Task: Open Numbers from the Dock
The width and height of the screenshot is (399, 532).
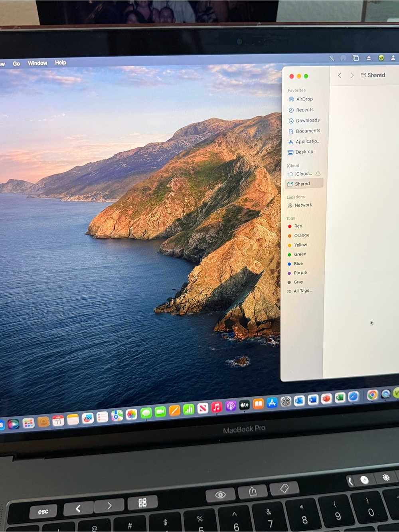Action: [x=188, y=409]
